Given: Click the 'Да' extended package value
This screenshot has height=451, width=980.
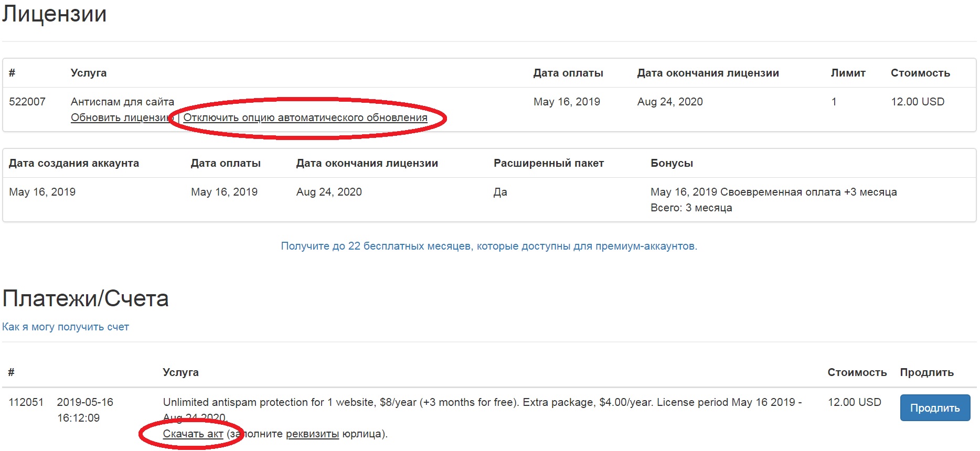Looking at the screenshot, I should [500, 192].
